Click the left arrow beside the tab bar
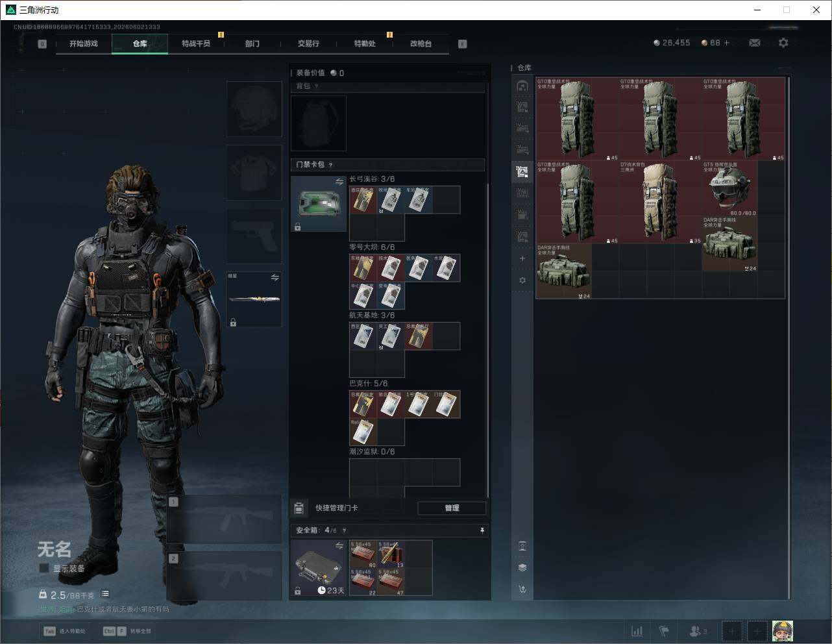 point(42,44)
